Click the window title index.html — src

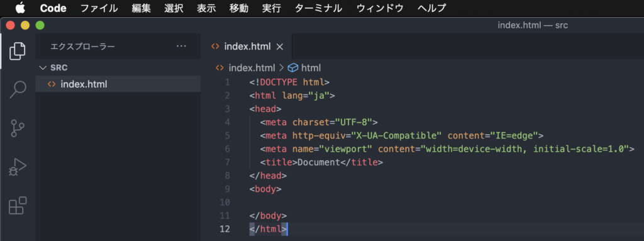tap(533, 25)
